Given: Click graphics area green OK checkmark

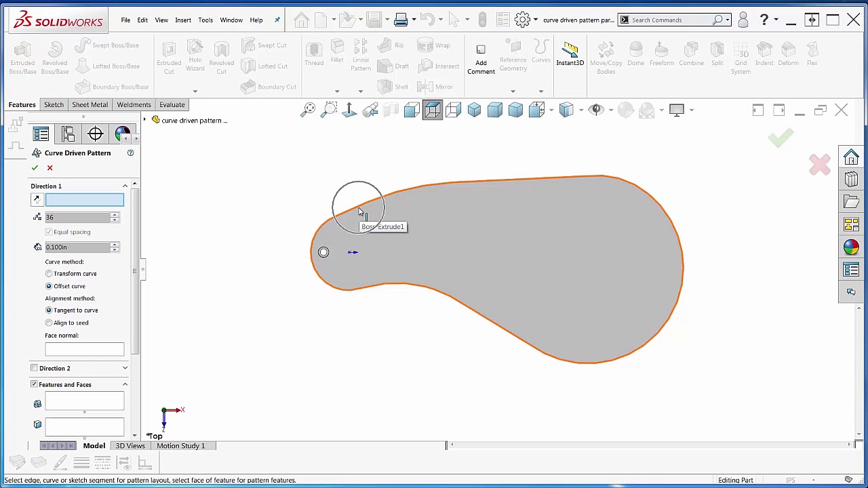Looking at the screenshot, I should (781, 138).
